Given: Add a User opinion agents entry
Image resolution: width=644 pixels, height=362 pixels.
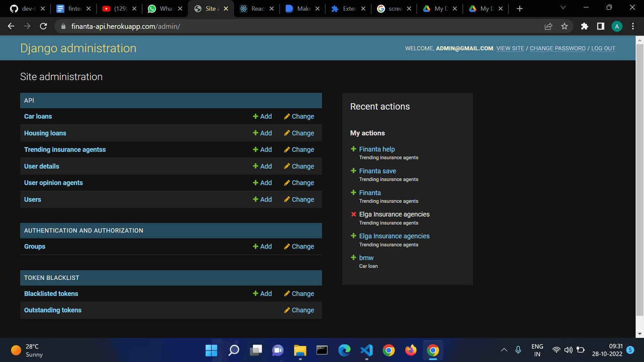Looking at the screenshot, I should [x=262, y=183].
